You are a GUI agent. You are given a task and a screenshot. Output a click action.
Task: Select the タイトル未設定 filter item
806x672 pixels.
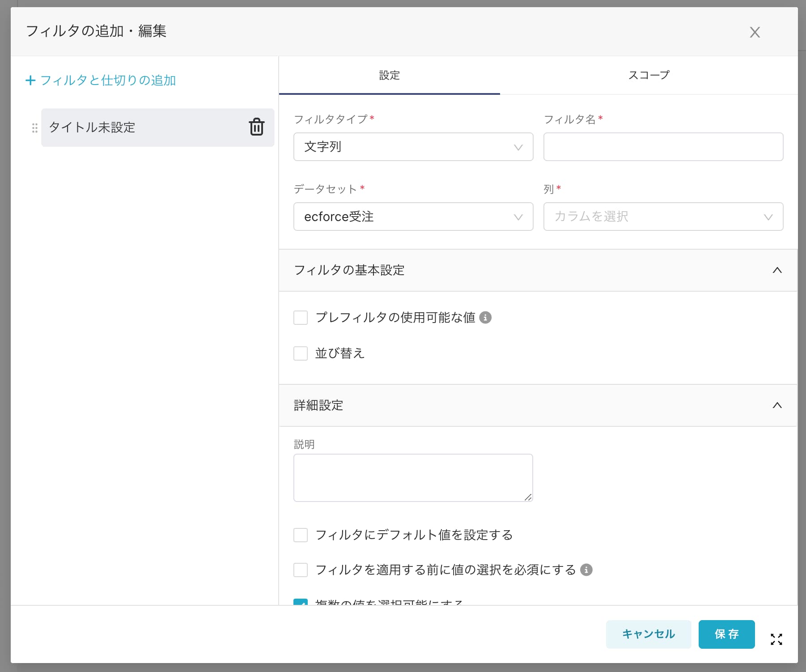coord(157,128)
